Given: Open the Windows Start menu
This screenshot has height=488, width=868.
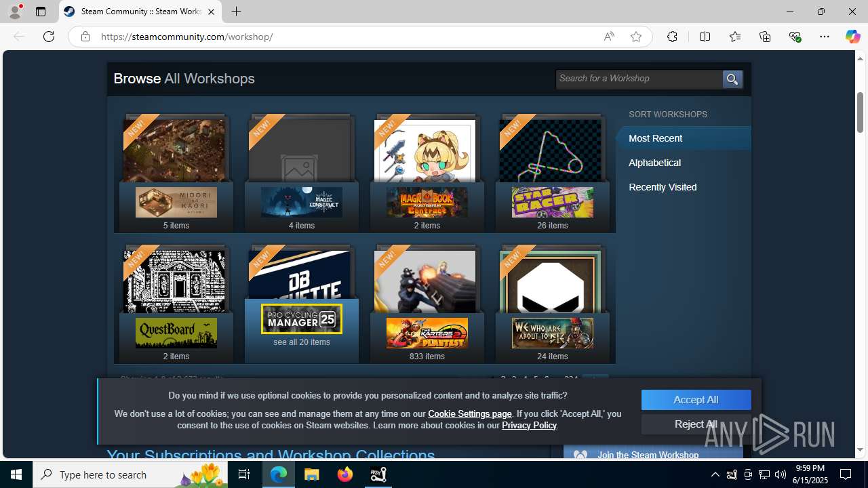Looking at the screenshot, I should pyautogui.click(x=16, y=474).
